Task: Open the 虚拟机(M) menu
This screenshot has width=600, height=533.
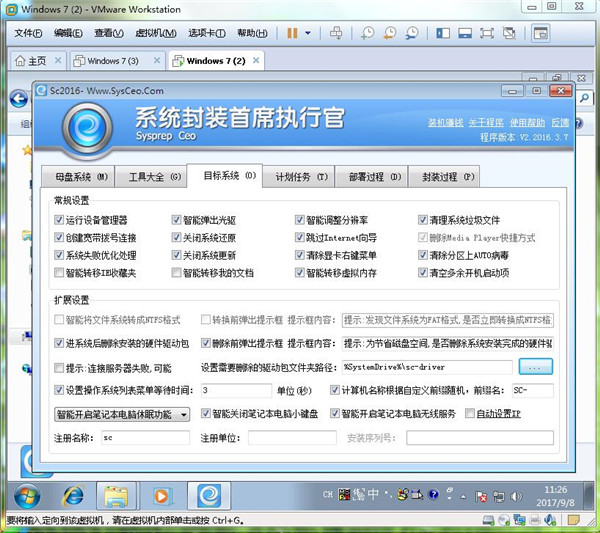Action: [156, 33]
